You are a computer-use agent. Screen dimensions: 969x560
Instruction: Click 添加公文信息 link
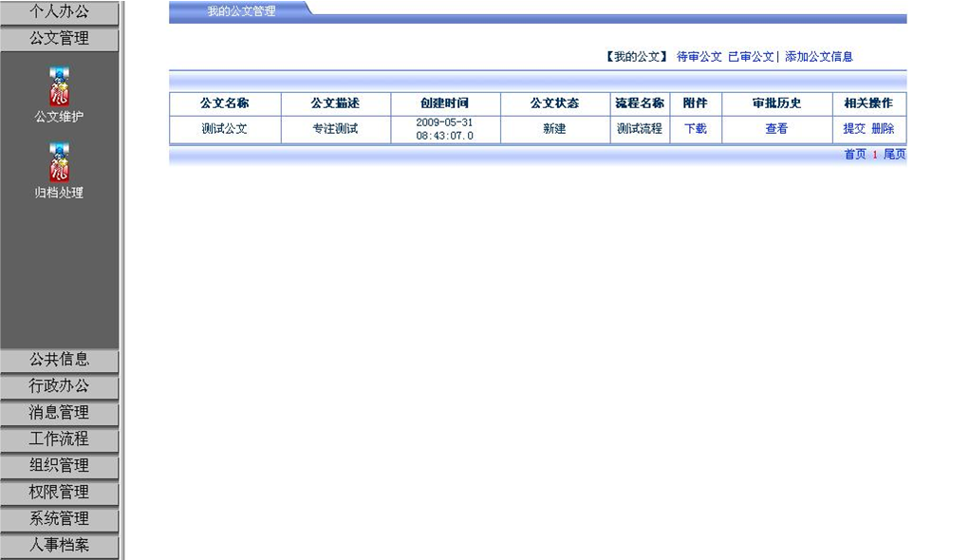(819, 57)
